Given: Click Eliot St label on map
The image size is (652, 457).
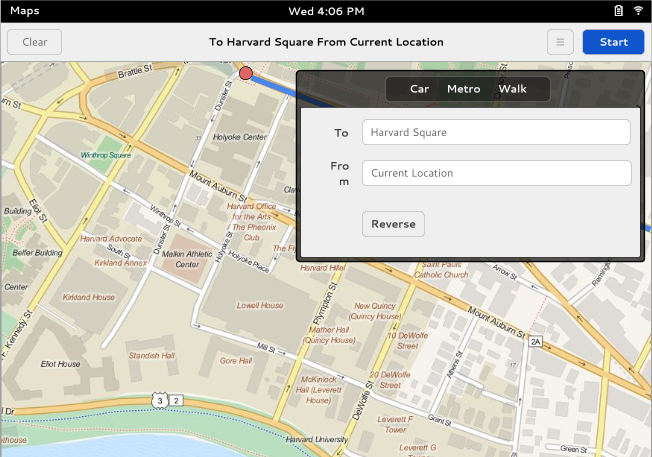Looking at the screenshot, I should [x=38, y=210].
